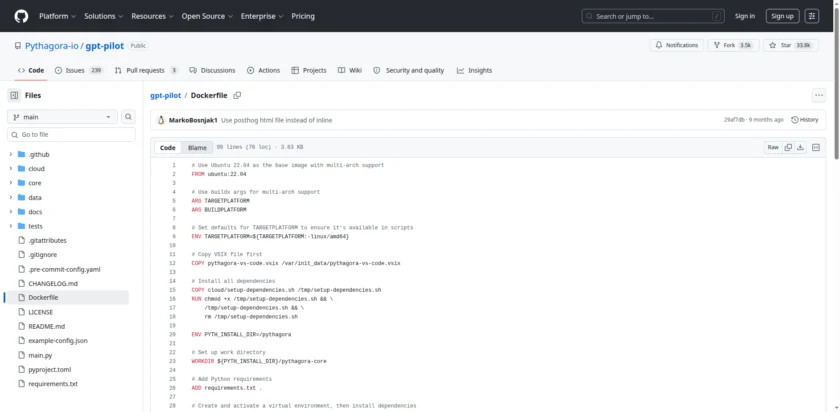Viewport: 840px width, 412px height.
Task: Open the .gitignore file
Action: click(42, 255)
